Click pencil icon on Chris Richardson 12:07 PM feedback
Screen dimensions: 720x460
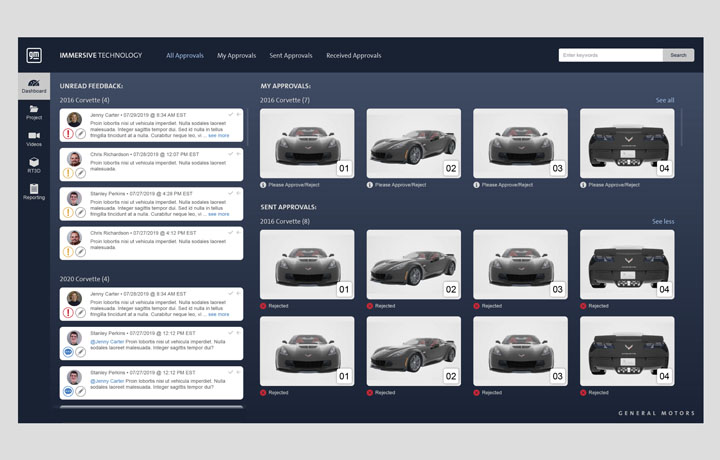coord(80,173)
